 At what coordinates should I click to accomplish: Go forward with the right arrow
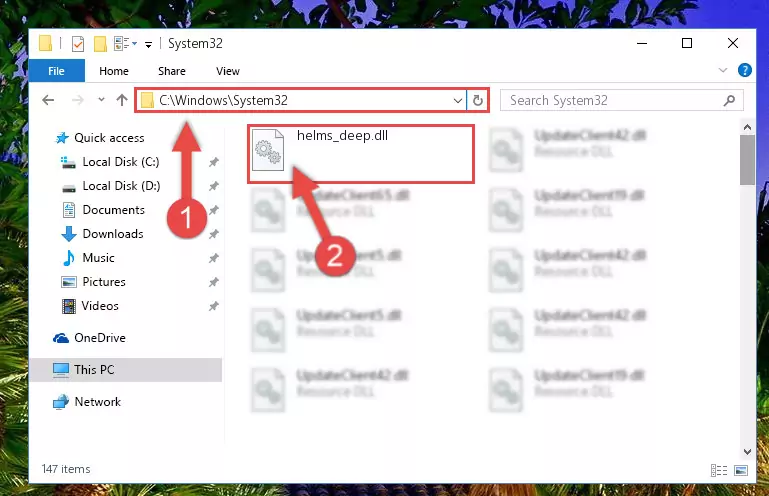(x=77, y=100)
